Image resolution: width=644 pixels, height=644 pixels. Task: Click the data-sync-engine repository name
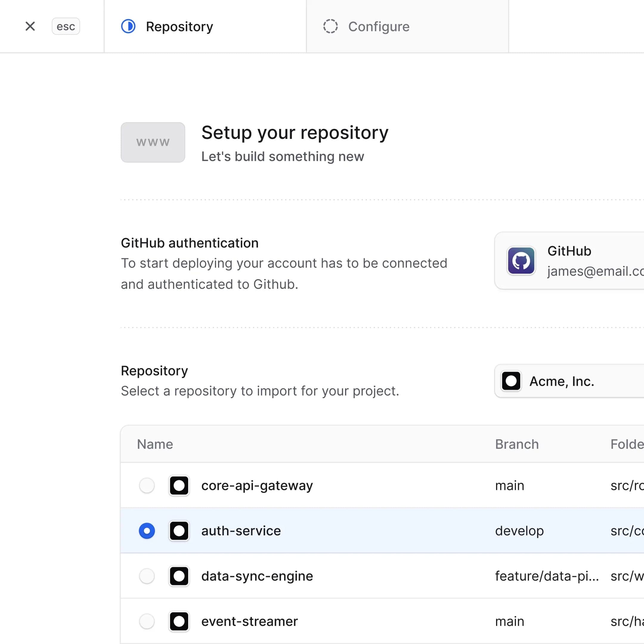tap(257, 577)
